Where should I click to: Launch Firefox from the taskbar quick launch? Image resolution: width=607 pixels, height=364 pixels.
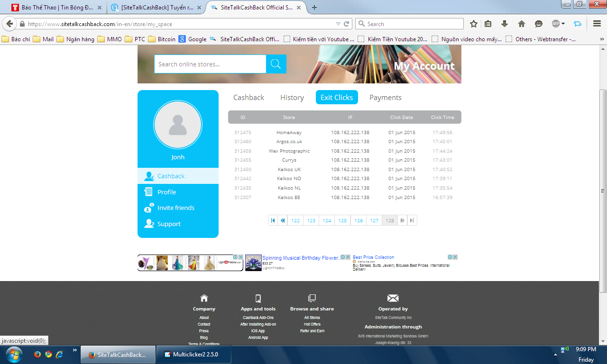tap(37, 354)
